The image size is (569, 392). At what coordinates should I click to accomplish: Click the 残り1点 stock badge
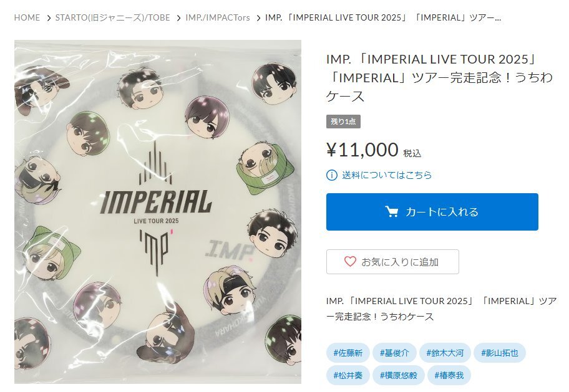click(343, 122)
